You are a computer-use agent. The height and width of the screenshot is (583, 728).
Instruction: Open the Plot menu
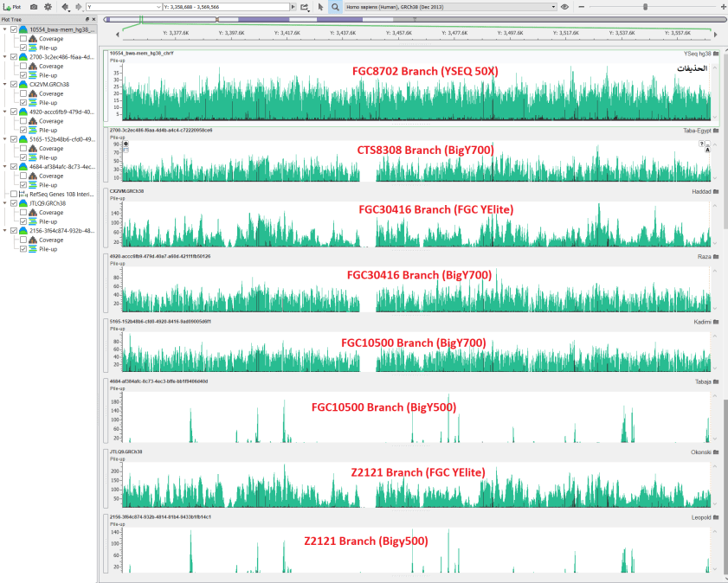coord(11,6)
